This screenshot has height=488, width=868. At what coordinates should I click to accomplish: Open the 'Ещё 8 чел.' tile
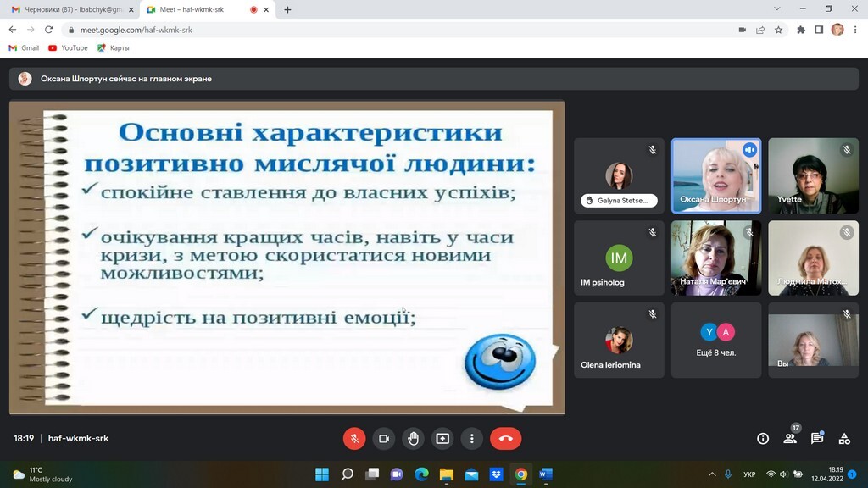click(x=716, y=341)
